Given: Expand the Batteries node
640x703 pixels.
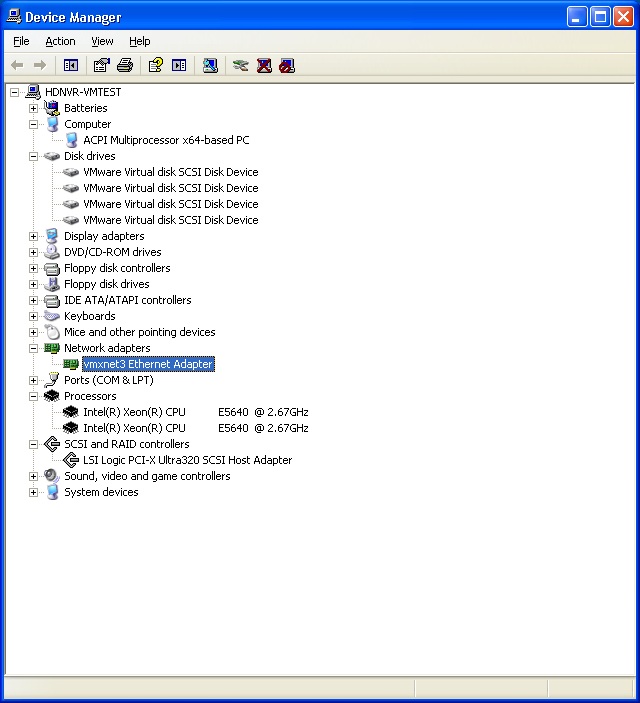Looking at the screenshot, I should 33,108.
